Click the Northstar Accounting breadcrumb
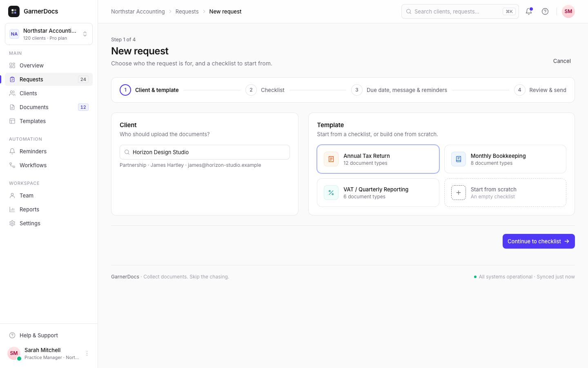Viewport: 588px width, 368px height. pos(138,11)
